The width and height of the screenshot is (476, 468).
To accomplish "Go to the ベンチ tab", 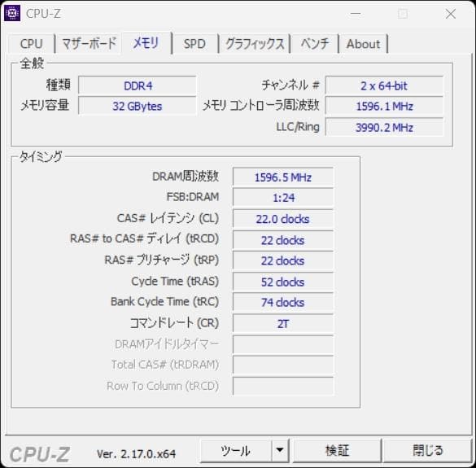I will pos(315,44).
